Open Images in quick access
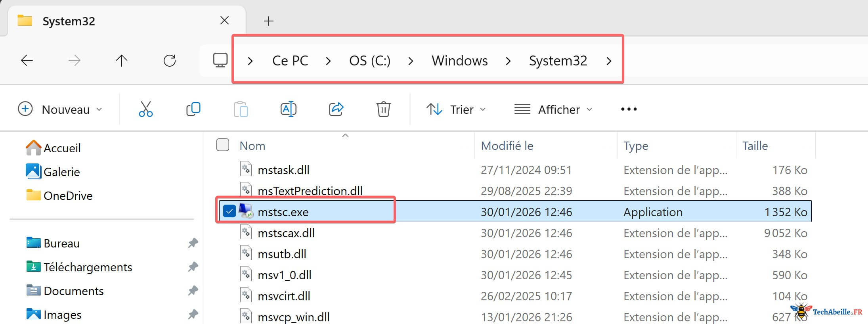The width and height of the screenshot is (868, 324). click(x=54, y=314)
